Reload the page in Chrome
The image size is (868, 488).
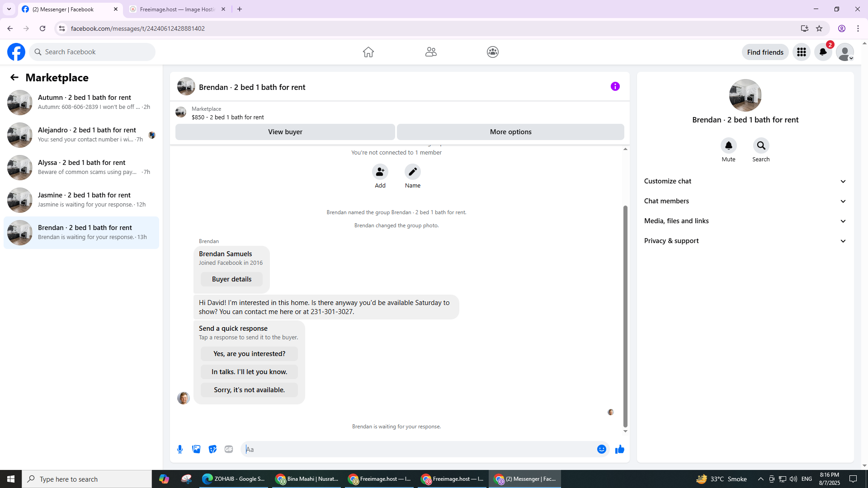click(42, 28)
